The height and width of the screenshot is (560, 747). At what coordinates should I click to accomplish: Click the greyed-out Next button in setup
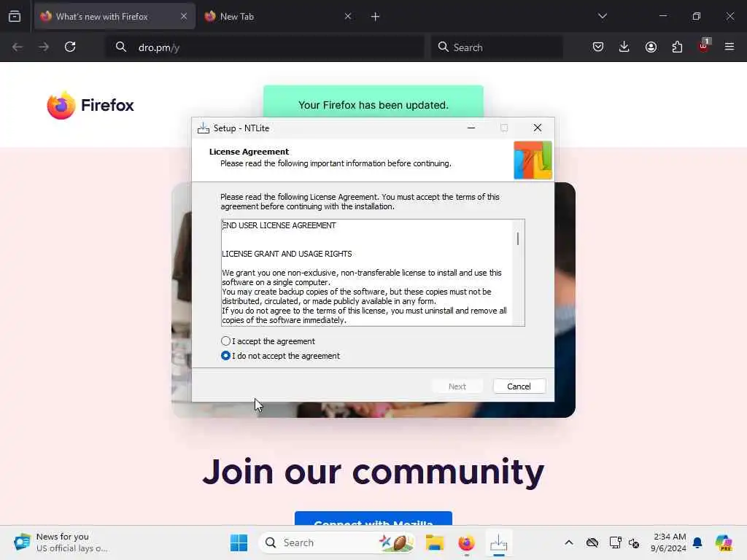click(457, 386)
